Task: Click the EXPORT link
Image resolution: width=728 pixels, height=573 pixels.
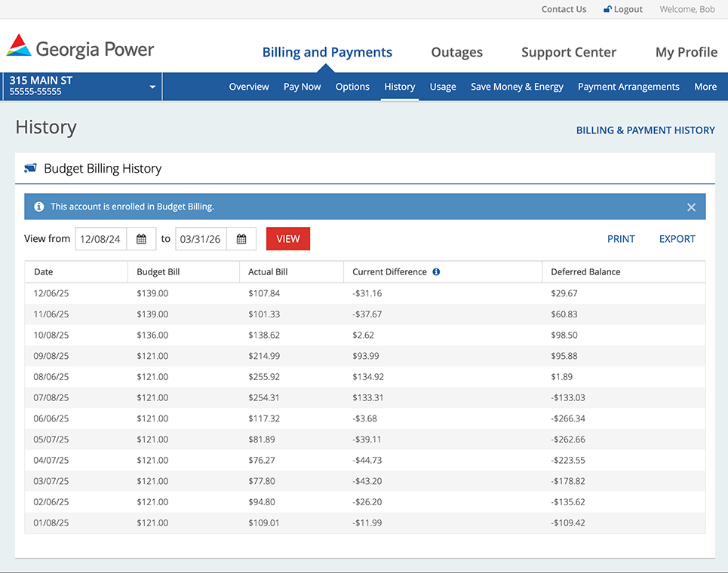Action: coord(677,239)
